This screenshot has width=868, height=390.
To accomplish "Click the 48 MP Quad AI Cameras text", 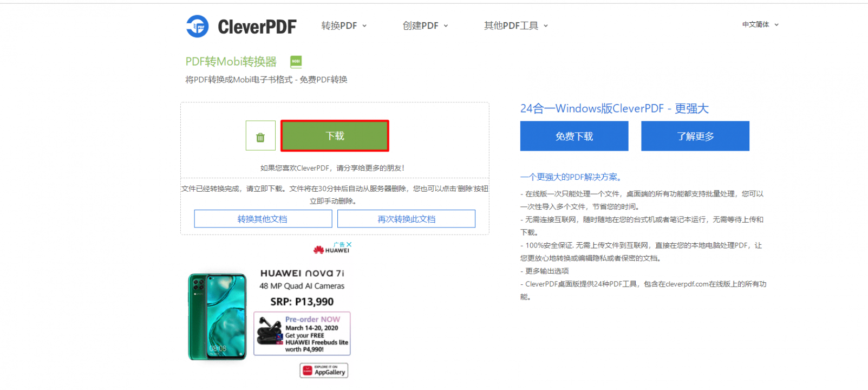I will tap(302, 286).
